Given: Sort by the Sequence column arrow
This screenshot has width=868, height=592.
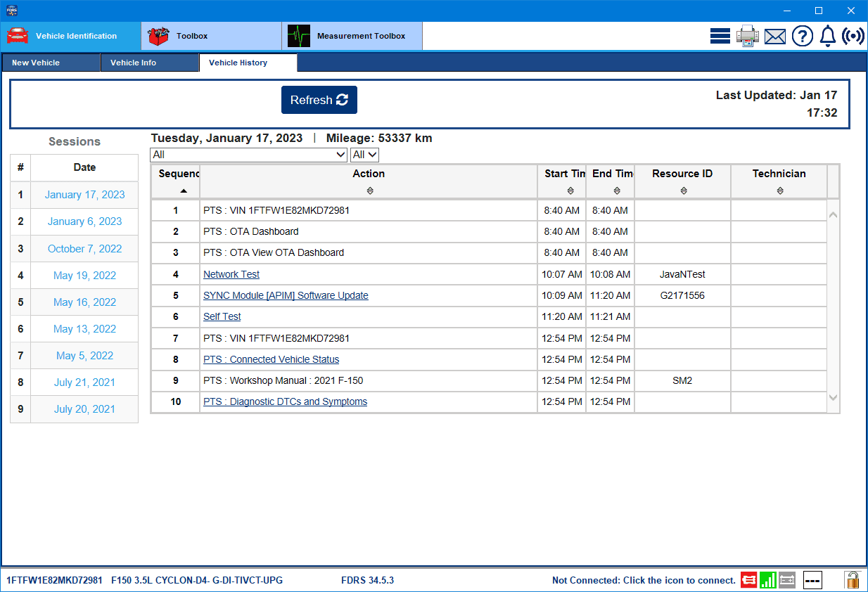Looking at the screenshot, I should click(x=184, y=191).
